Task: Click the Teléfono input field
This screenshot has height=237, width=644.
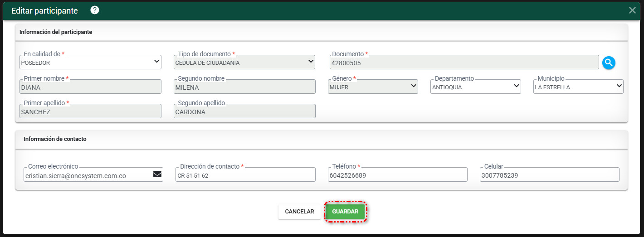Action: click(397, 175)
